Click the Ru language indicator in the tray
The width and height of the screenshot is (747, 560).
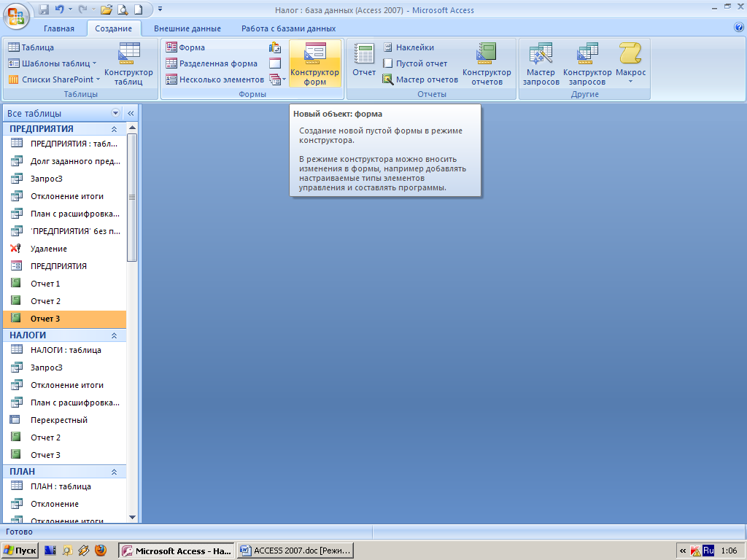[x=708, y=551]
